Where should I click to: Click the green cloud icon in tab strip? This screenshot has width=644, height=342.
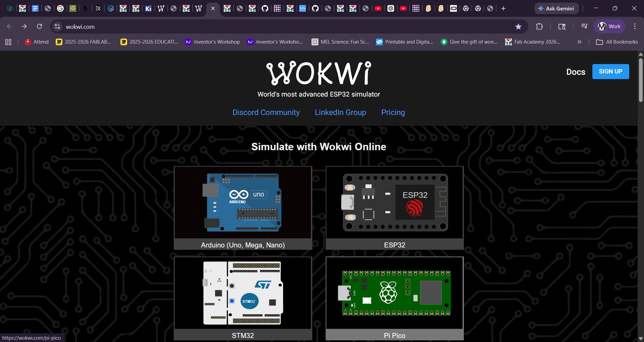(10, 8)
